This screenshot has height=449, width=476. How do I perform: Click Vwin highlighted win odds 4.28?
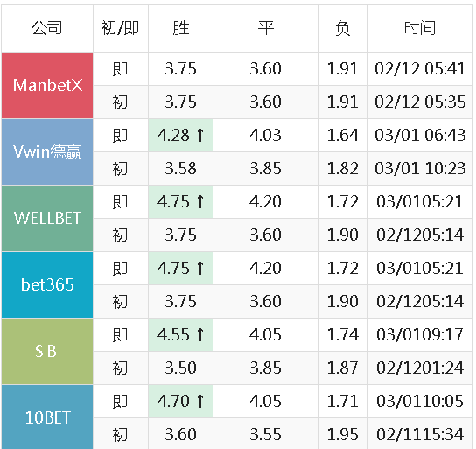pyautogui.click(x=173, y=135)
